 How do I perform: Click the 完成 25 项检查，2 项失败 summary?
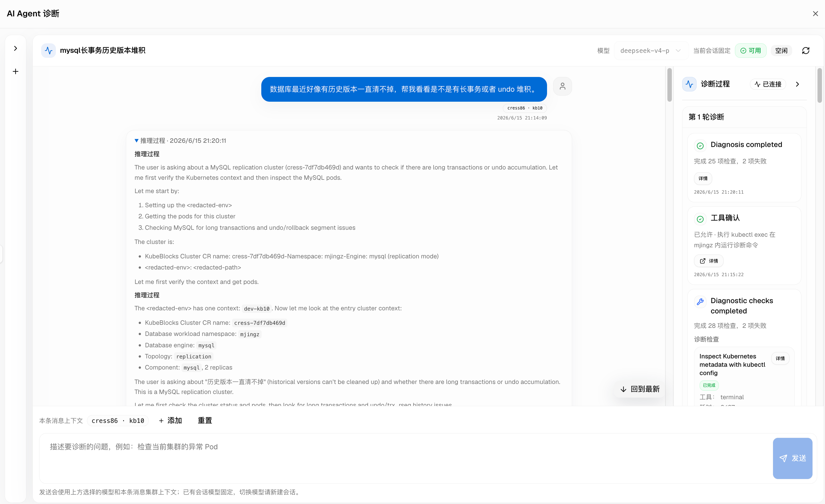pos(730,161)
